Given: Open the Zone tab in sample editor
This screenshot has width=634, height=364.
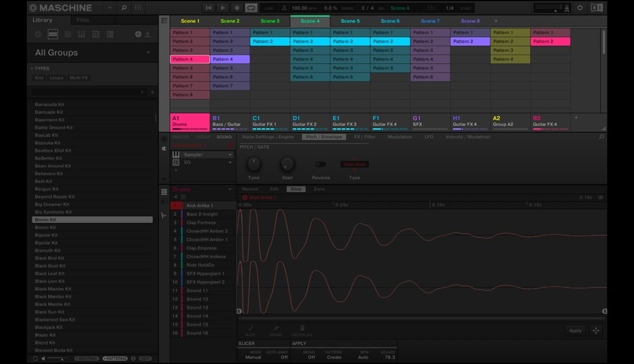Looking at the screenshot, I should 319,189.
